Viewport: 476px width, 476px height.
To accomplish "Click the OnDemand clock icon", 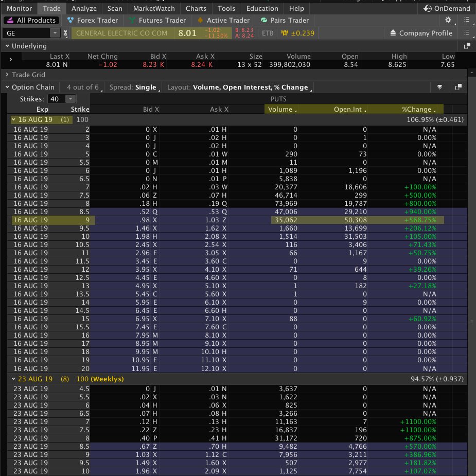I will [x=427, y=8].
